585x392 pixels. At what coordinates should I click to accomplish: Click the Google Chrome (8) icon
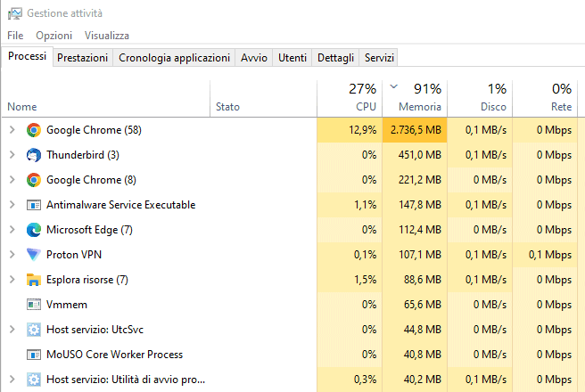34,180
